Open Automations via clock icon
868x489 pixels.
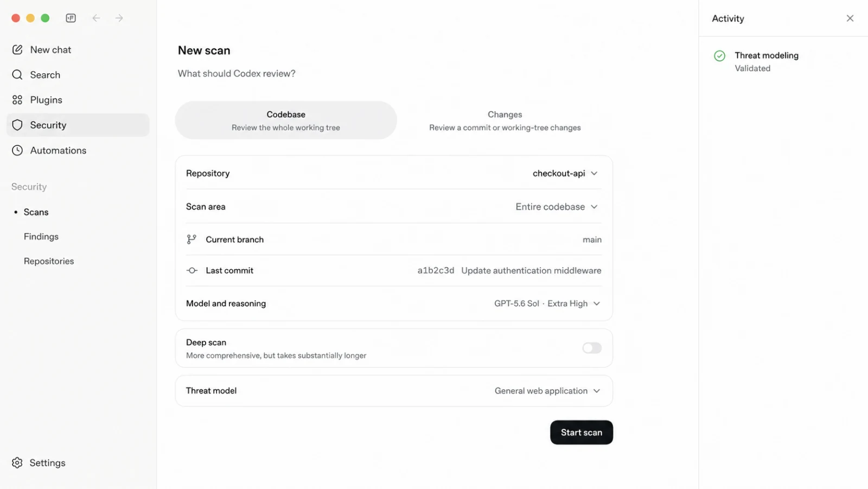click(17, 150)
